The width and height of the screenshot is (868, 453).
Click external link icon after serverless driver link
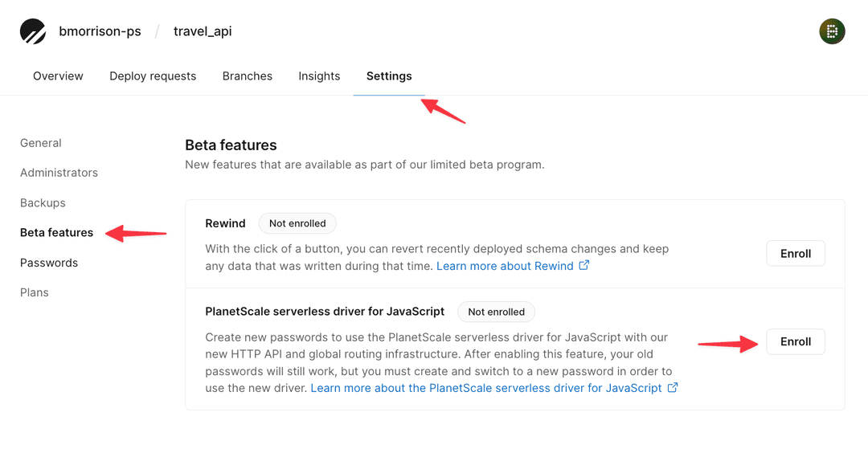pyautogui.click(x=673, y=387)
